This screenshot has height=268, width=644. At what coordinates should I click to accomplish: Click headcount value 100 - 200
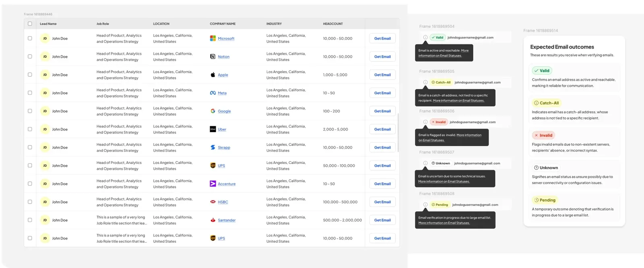tap(331, 111)
